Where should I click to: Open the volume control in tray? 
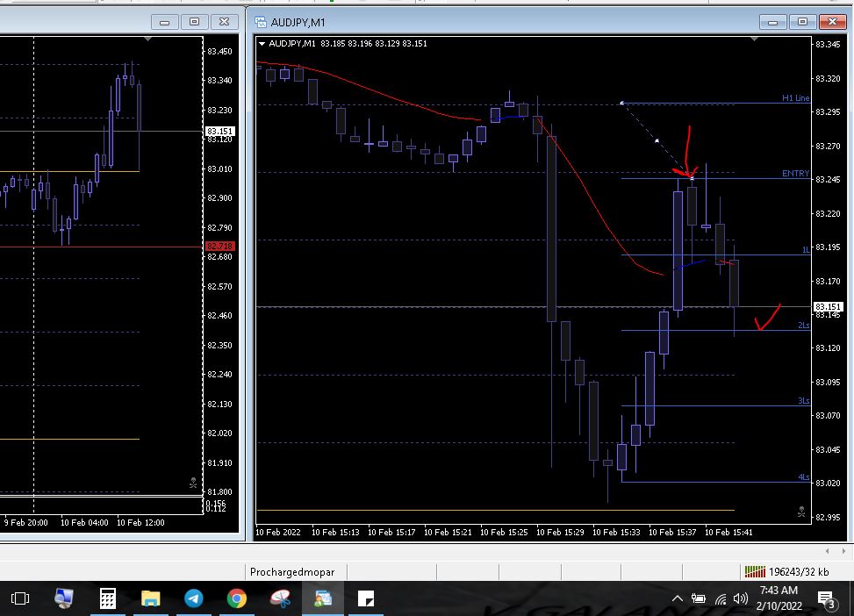tap(740, 598)
